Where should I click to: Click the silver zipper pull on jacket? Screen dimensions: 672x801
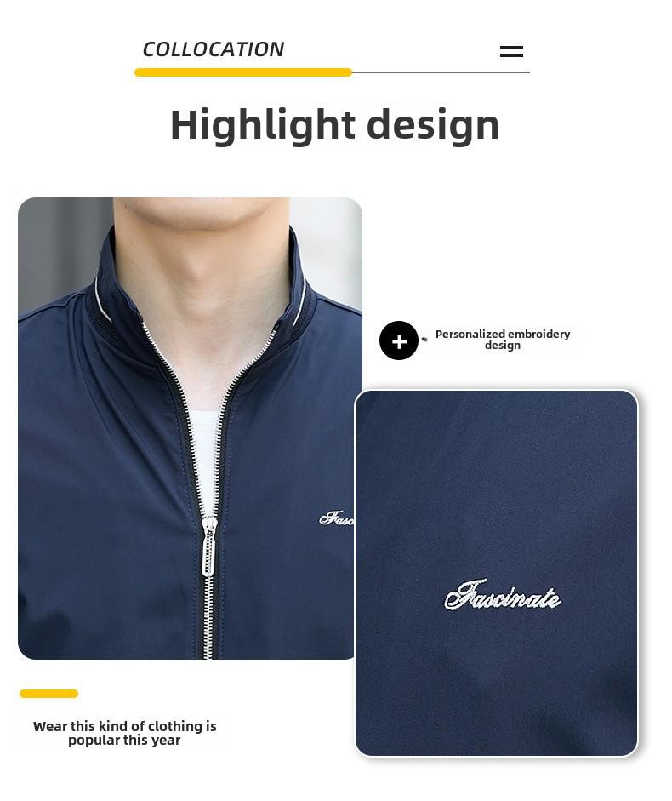click(x=208, y=546)
